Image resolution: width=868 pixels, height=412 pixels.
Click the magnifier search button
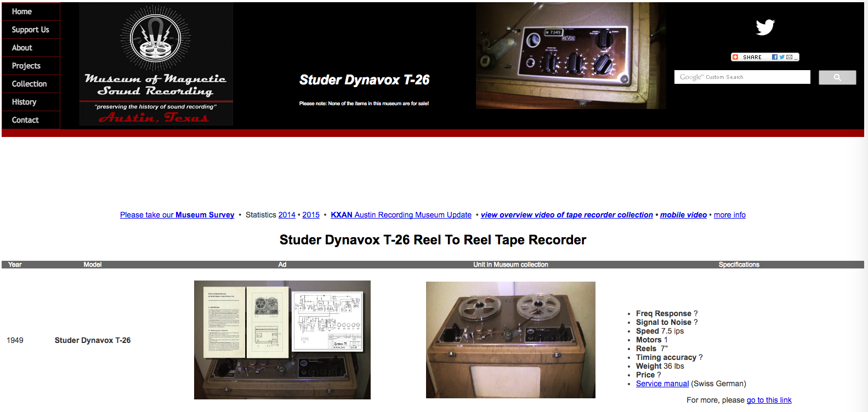pyautogui.click(x=837, y=77)
